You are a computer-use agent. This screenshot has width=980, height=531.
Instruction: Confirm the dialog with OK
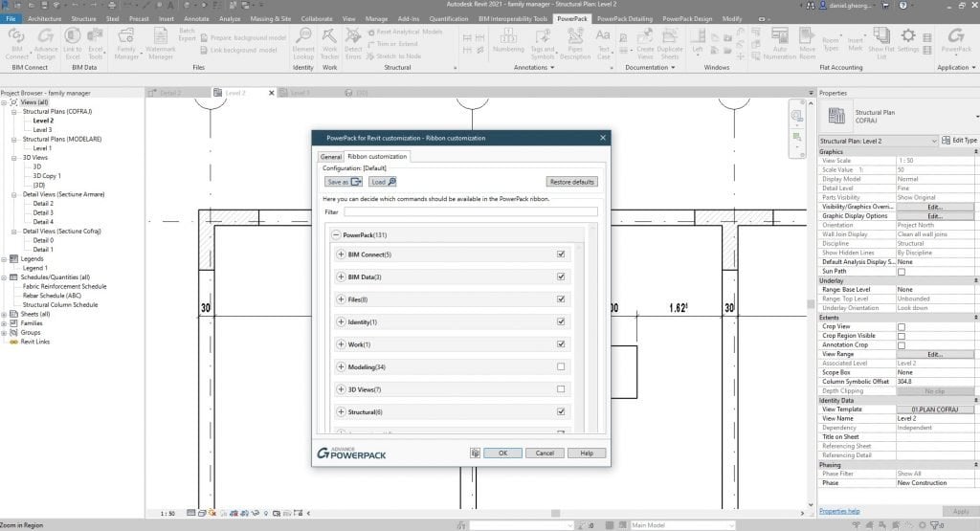click(502, 453)
